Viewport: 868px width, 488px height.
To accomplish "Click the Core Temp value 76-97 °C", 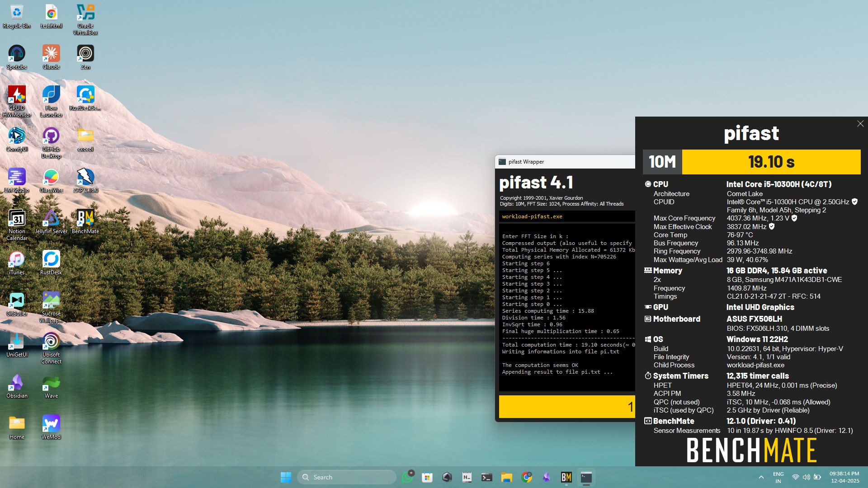I will (740, 235).
